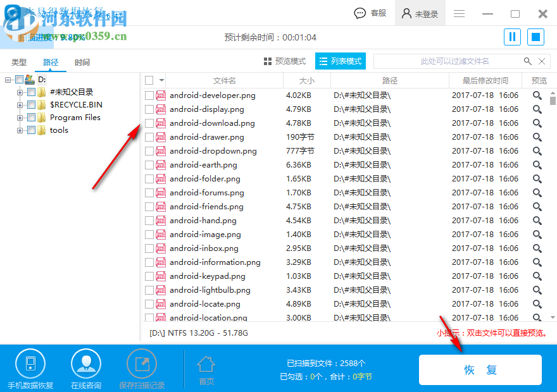The image size is (557, 392).
Task: Open 在线咨询 online consultation
Action: [86, 364]
